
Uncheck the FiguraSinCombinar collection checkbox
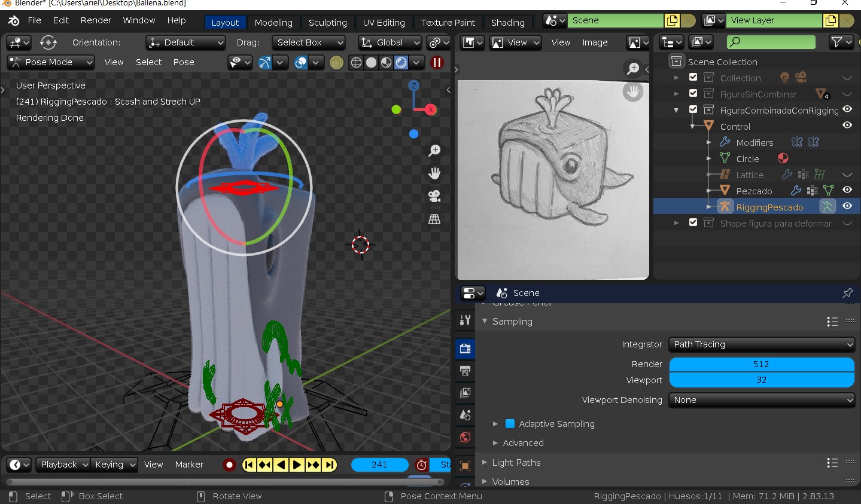(x=693, y=94)
